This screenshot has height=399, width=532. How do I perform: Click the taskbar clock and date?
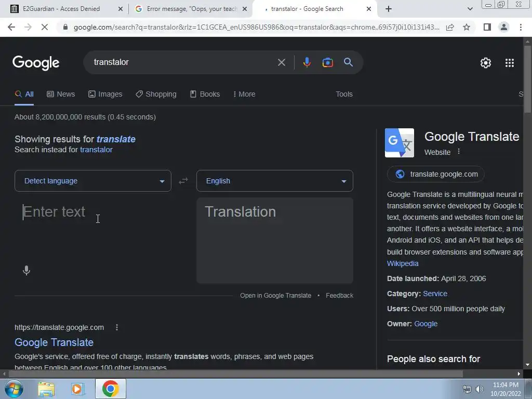[506, 389]
